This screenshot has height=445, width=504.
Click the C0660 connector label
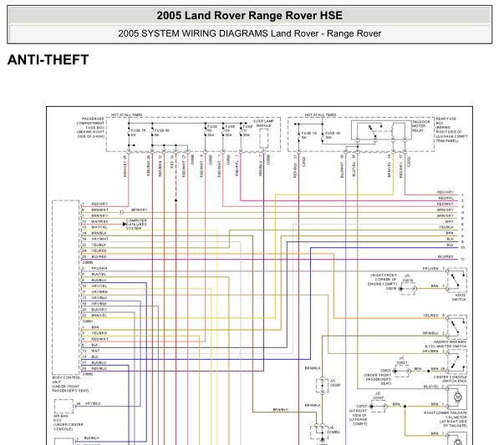(x=88, y=262)
